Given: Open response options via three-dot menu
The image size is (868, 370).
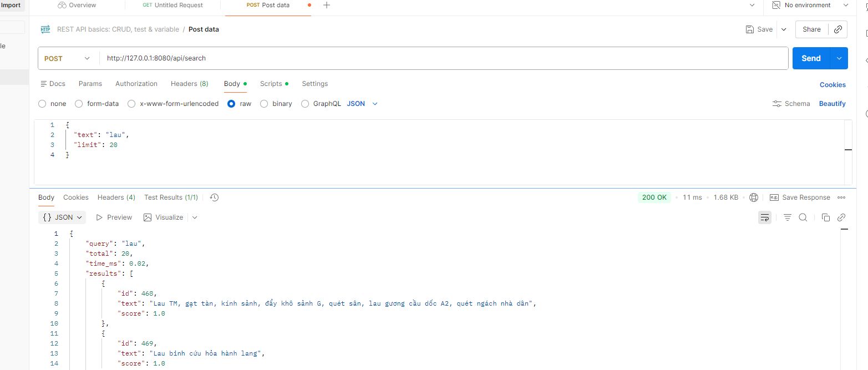Looking at the screenshot, I should (x=841, y=197).
